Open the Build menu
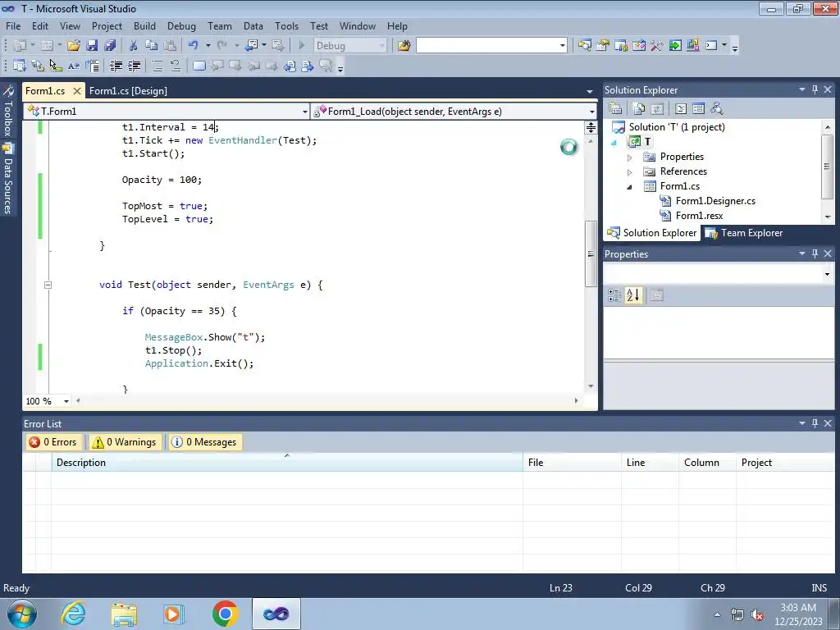 tap(144, 25)
